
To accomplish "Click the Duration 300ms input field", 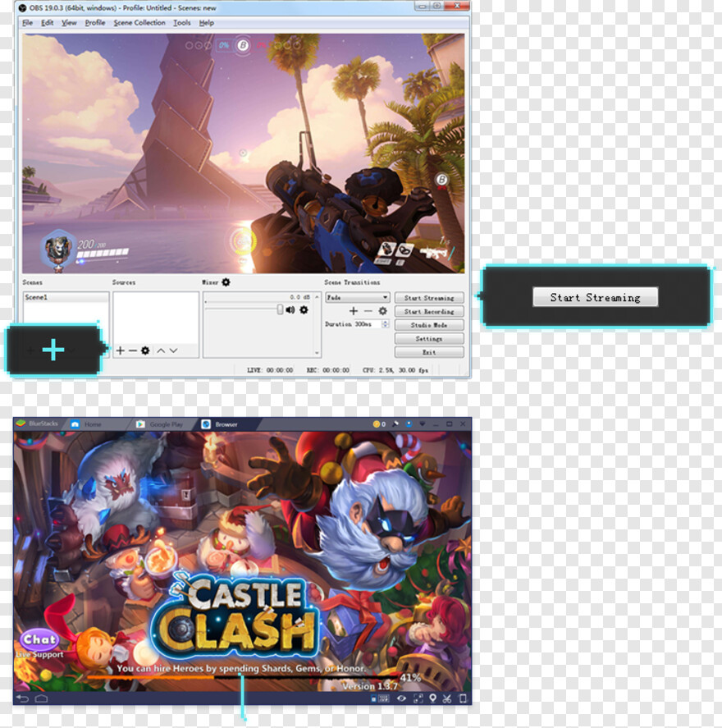I will [367, 324].
